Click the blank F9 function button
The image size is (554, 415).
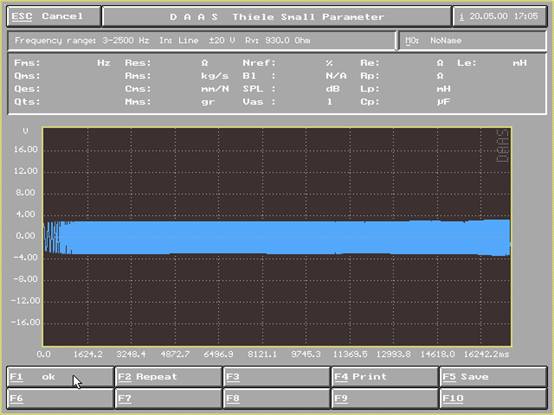pyautogui.click(x=385, y=398)
